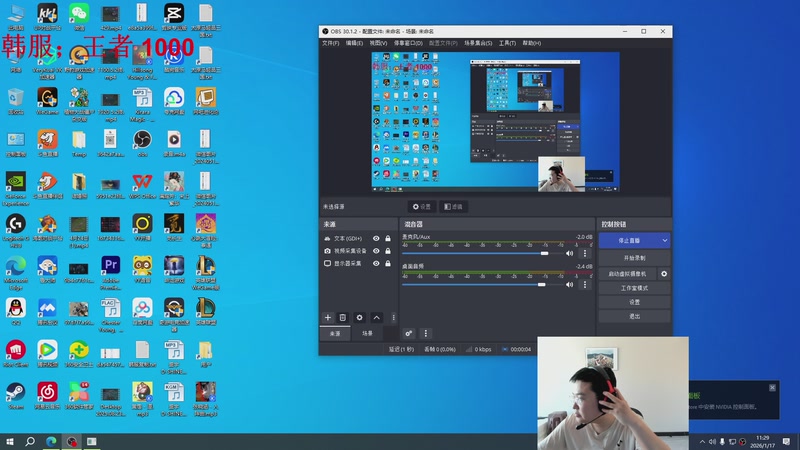Unlock the 视频采集设备 source lock
This screenshot has width=800, height=450.
click(x=388, y=251)
